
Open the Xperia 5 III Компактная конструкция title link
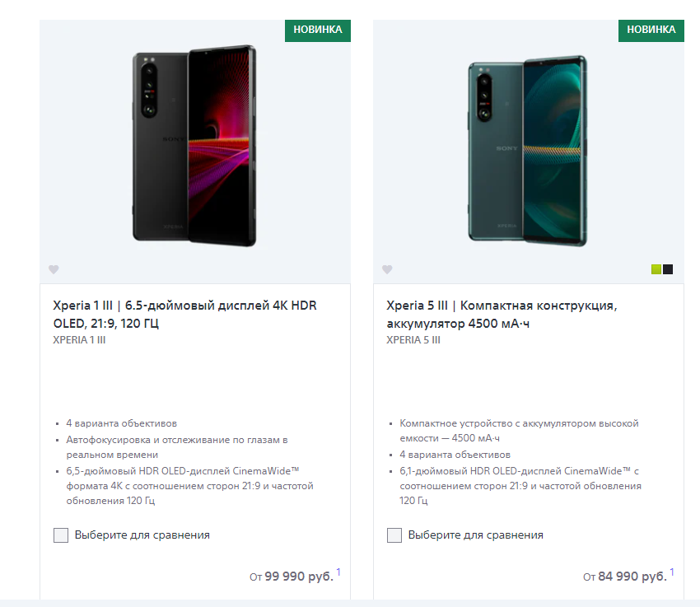point(502,314)
